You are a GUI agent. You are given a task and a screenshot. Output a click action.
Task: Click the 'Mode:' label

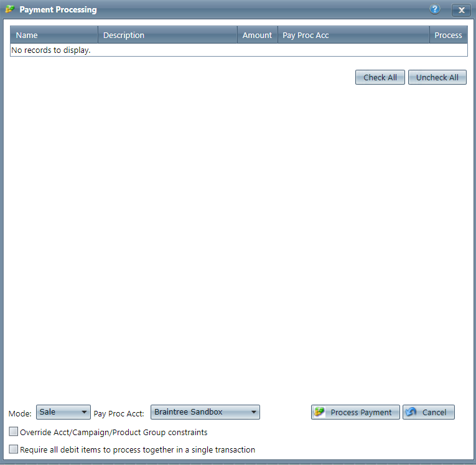click(x=20, y=414)
